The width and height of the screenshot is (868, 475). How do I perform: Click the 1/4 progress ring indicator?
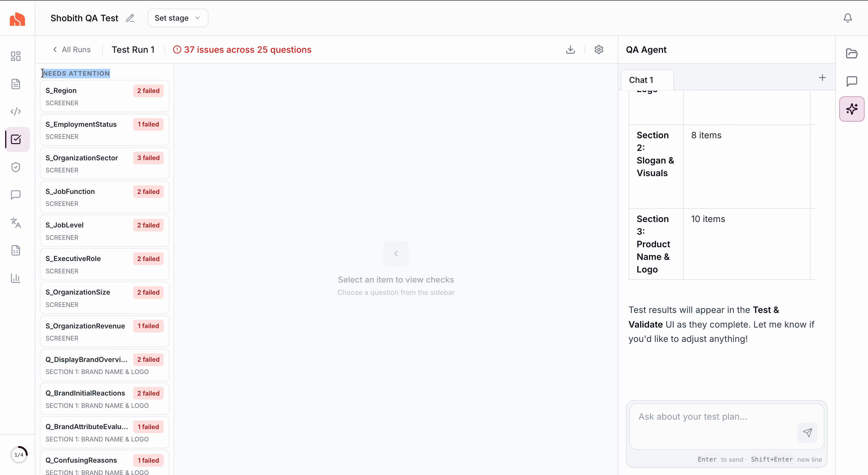pos(19,454)
